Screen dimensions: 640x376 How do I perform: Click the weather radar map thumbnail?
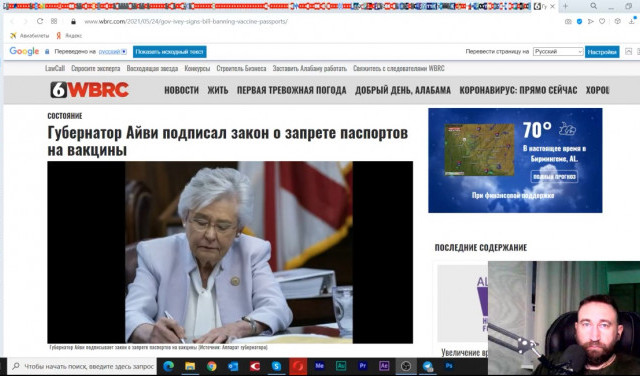[x=480, y=150]
